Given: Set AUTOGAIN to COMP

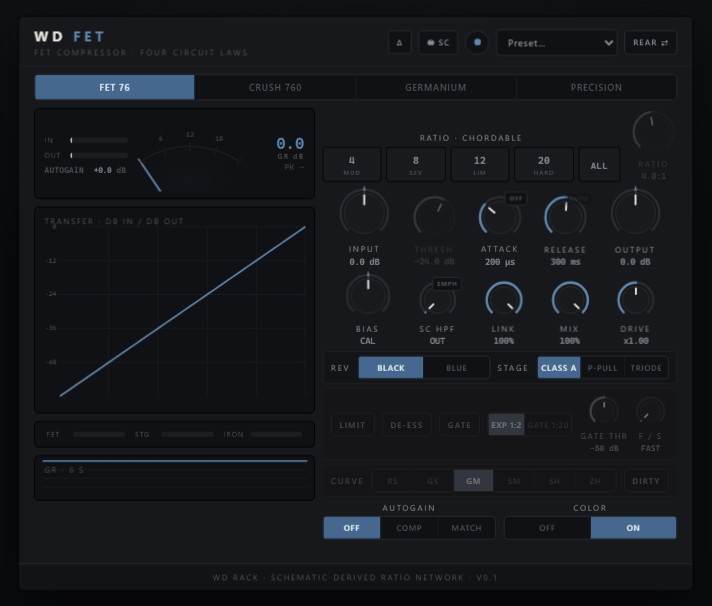Looking at the screenshot, I should coord(409,528).
